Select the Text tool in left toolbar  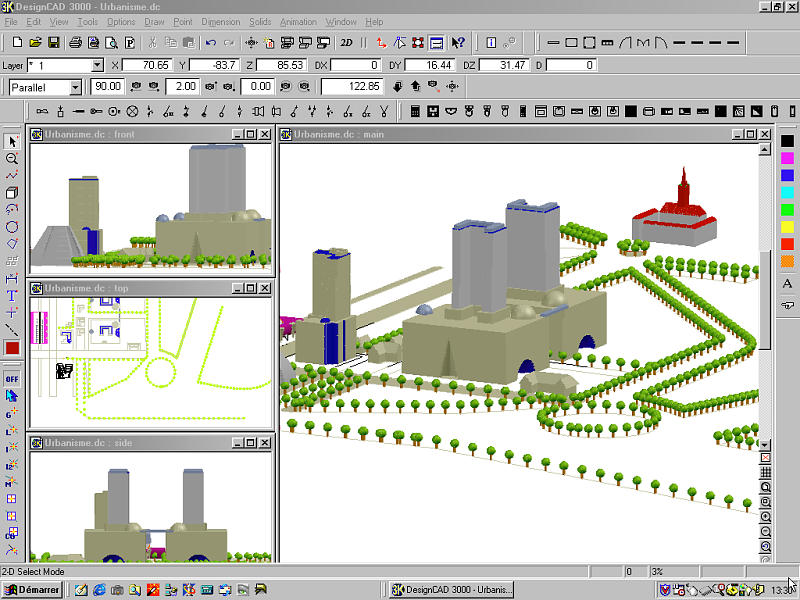[12, 296]
